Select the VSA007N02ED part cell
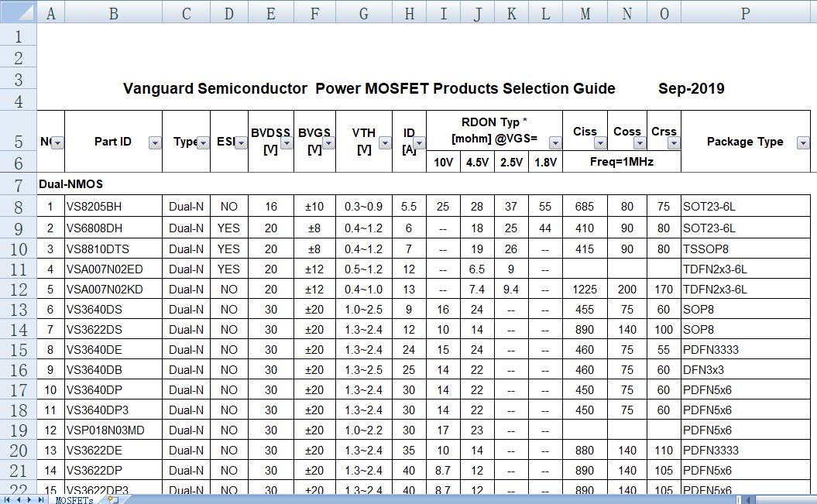The height and width of the screenshot is (504, 817). click(114, 269)
